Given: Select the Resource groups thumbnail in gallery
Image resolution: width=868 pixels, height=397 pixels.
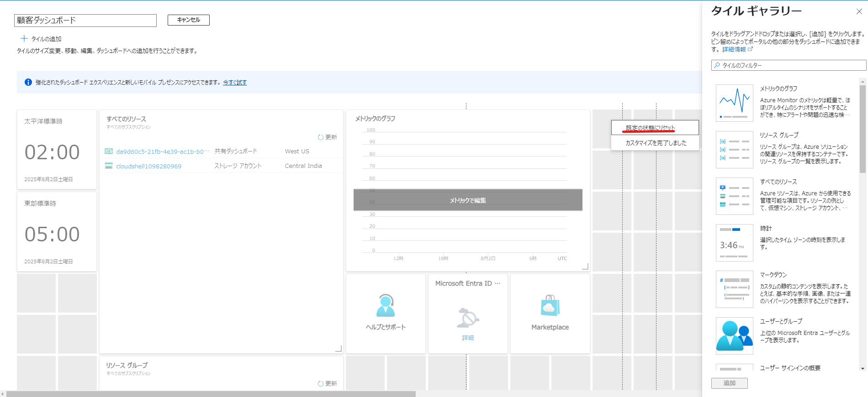Looking at the screenshot, I should pyautogui.click(x=735, y=150).
